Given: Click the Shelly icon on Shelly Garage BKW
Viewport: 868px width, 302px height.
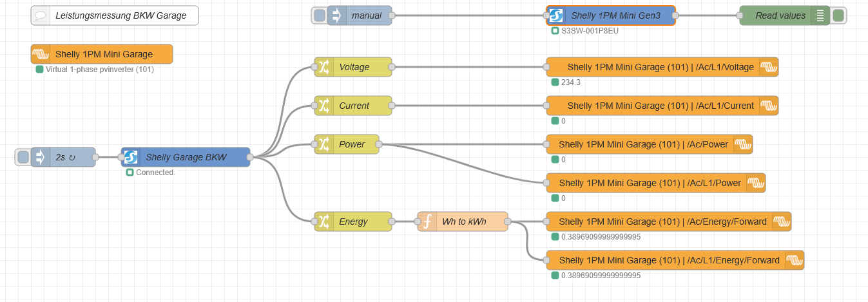Looking at the screenshot, I should (x=131, y=157).
